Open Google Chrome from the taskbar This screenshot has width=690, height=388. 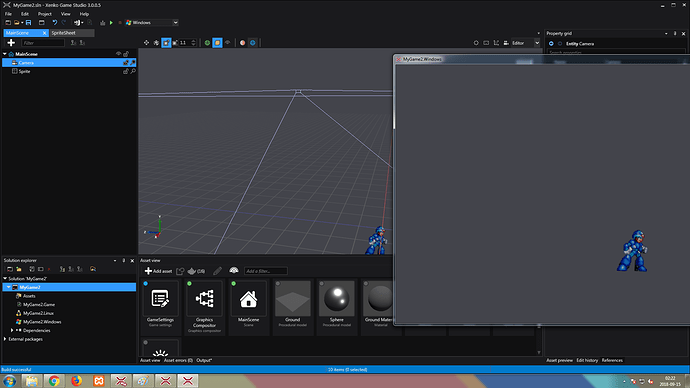coord(54,381)
